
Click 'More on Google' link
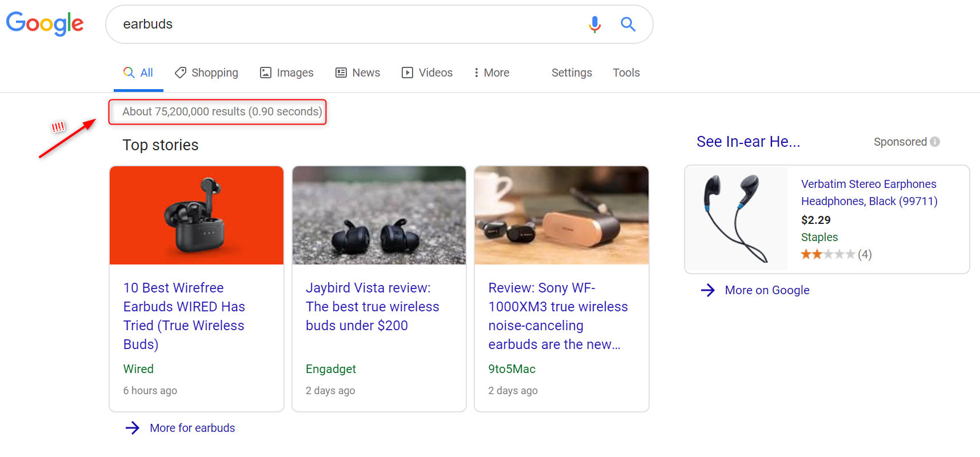pyautogui.click(x=767, y=290)
